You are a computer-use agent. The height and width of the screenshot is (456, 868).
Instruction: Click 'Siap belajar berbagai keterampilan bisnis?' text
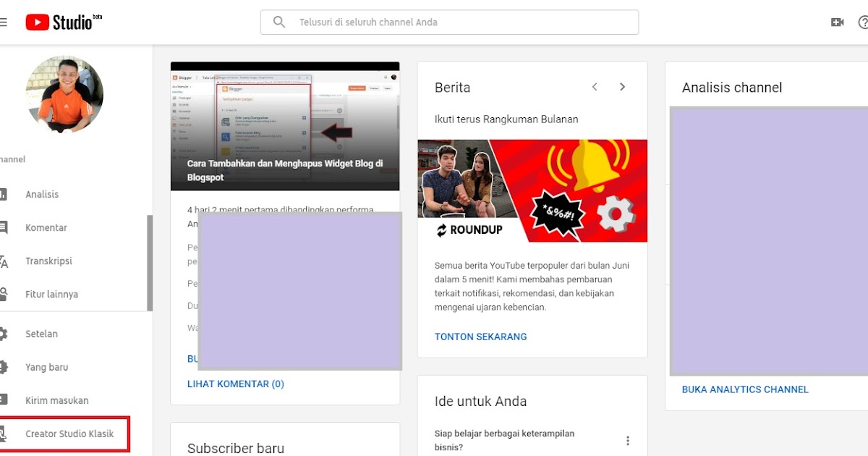click(504, 441)
